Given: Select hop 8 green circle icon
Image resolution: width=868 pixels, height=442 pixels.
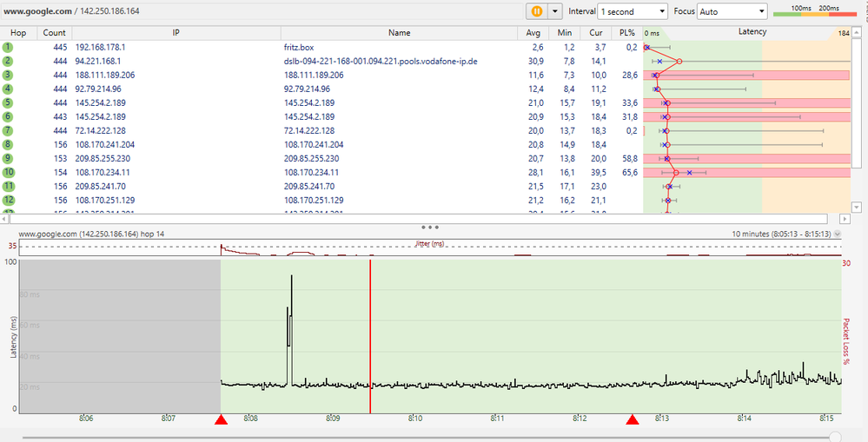Looking at the screenshot, I should [x=8, y=144].
